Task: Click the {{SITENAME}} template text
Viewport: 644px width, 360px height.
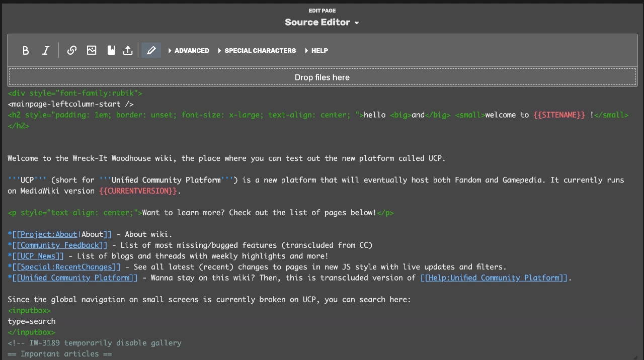Action: [x=558, y=115]
